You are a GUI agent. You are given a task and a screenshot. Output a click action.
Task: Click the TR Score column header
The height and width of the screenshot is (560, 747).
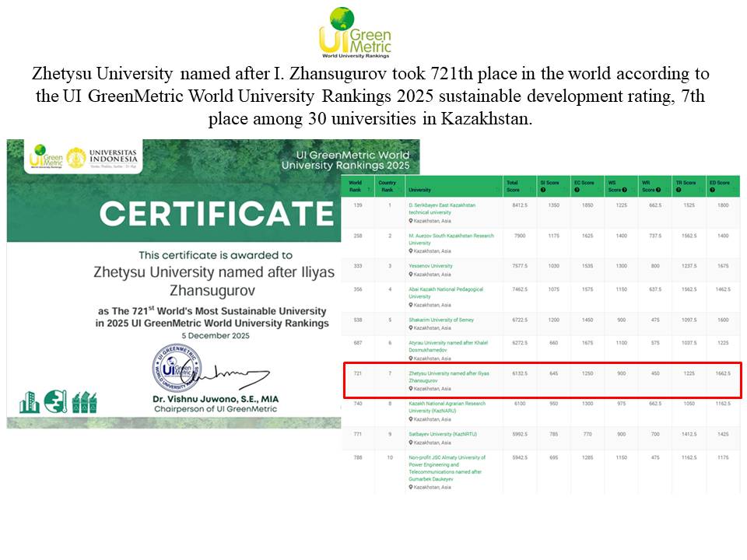tap(688, 187)
